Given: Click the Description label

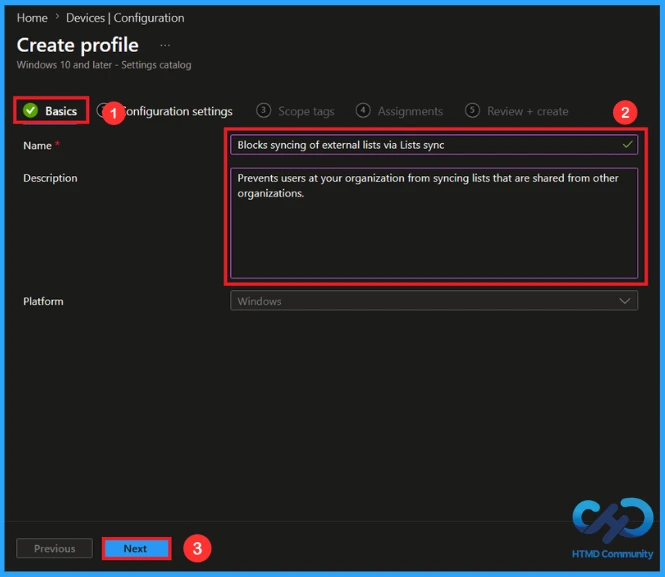Looking at the screenshot, I should [x=50, y=178].
